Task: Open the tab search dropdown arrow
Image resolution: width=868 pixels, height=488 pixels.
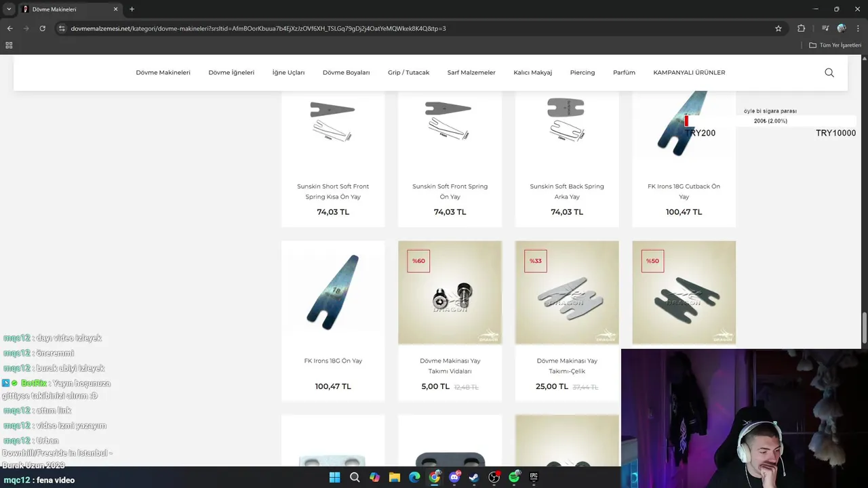Action: tap(9, 9)
